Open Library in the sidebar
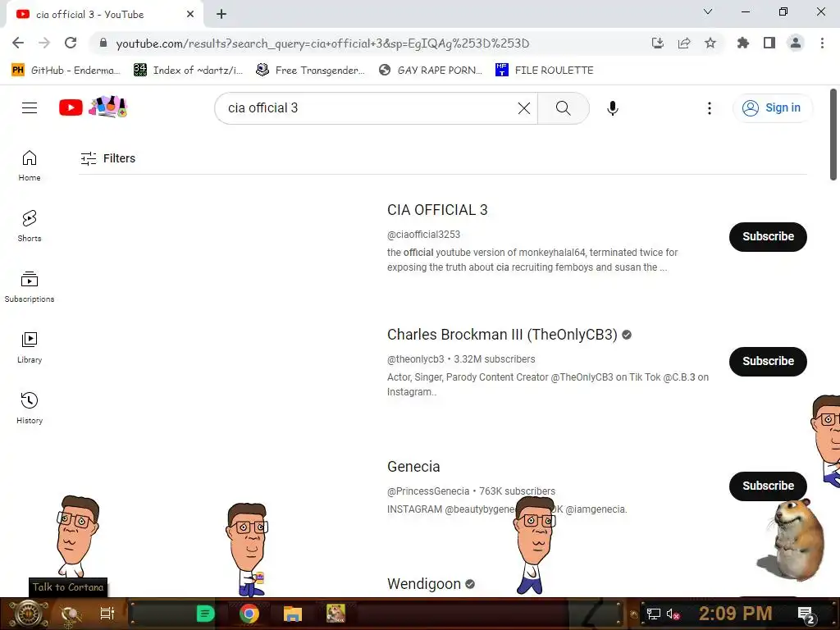The image size is (840, 630). pyautogui.click(x=30, y=347)
